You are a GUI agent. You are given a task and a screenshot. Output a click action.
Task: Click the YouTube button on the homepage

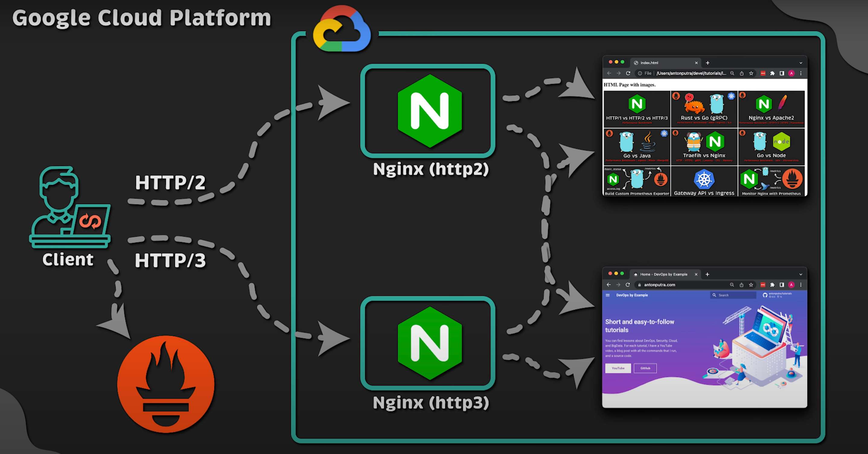coord(618,368)
